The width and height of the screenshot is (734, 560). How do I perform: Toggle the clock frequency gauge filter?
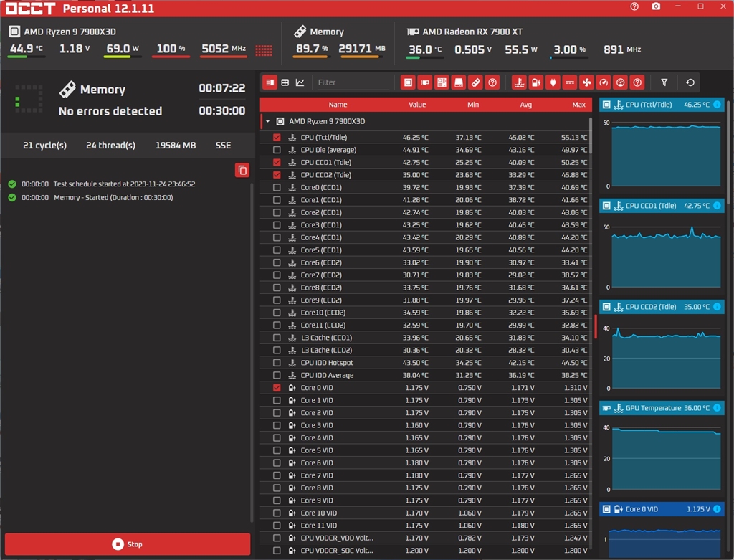(604, 82)
